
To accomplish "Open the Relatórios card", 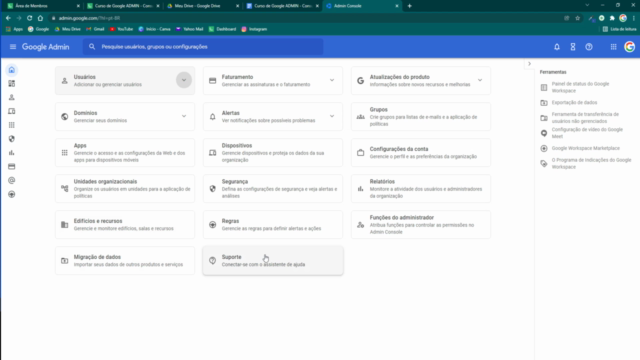I will pos(421,188).
